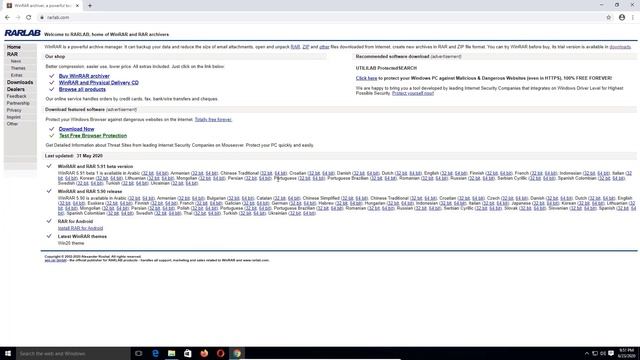Launch Opera from the taskbar
This screenshot has height=360, width=640.
click(220, 353)
